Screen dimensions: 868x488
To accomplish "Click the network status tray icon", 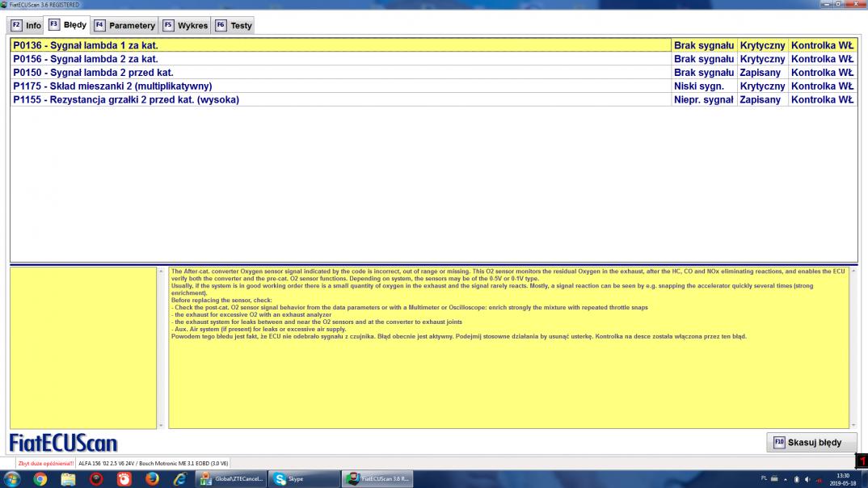I will [819, 479].
